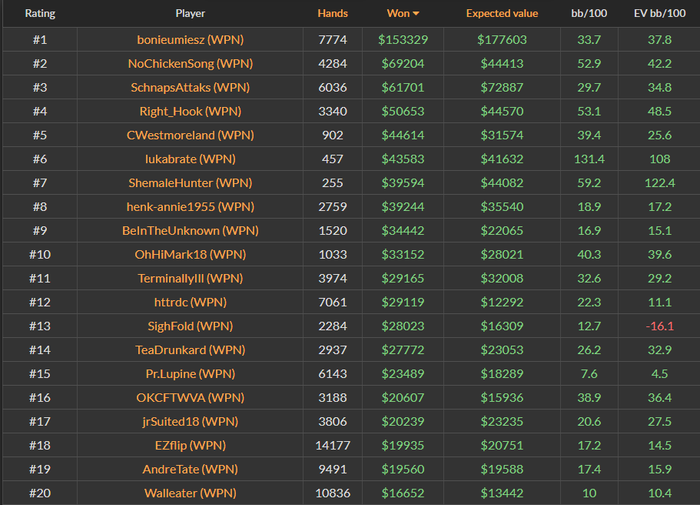Sort by Won column header

coord(398,13)
